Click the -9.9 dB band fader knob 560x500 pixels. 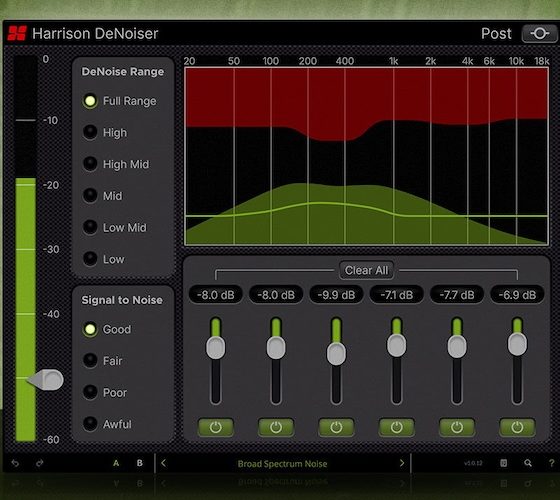click(x=336, y=354)
